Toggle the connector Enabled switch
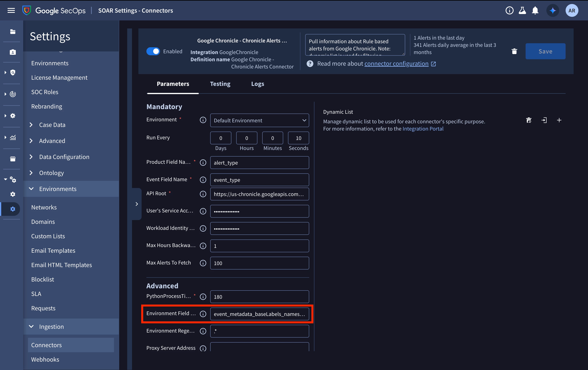 153,51
